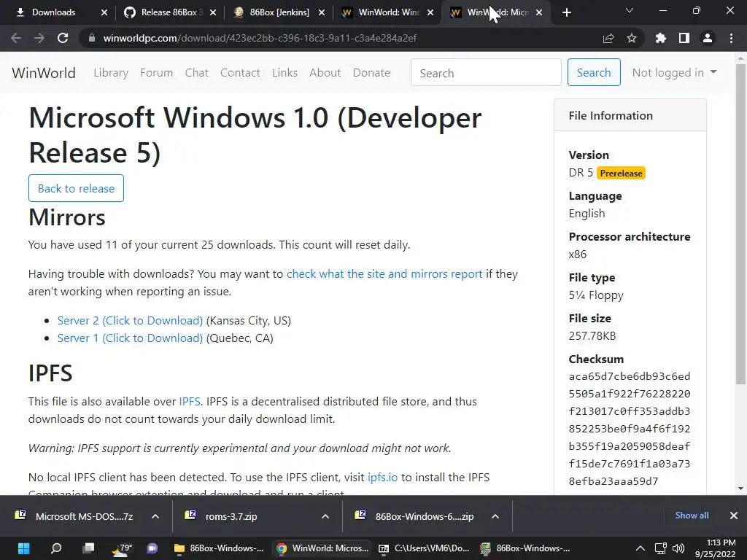This screenshot has width=747, height=560.
Task: Toggle the browser side panel icon
Action: (684, 38)
